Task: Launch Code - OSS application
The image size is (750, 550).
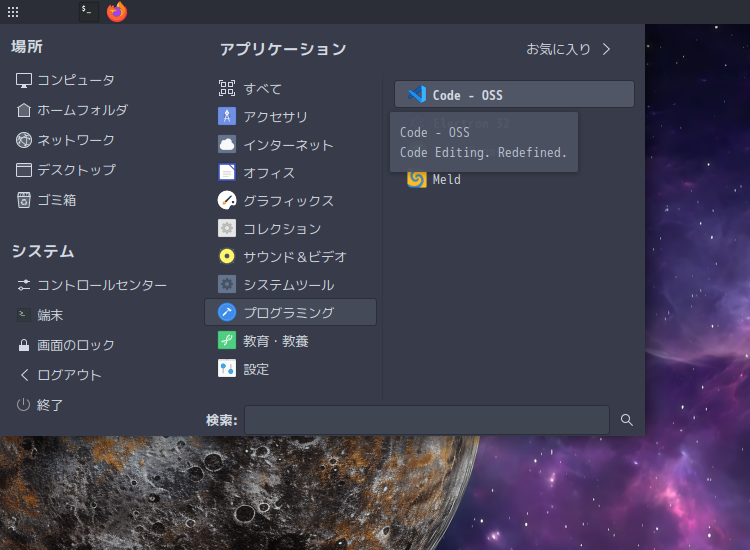Action: coord(514,94)
